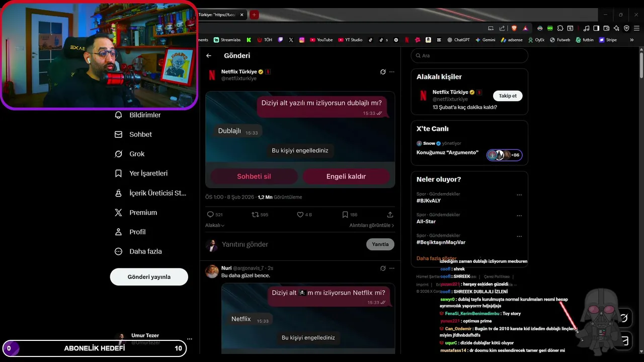The width and height of the screenshot is (644, 362).
Task: Open Brave Rewards triangle icon
Action: point(525,28)
